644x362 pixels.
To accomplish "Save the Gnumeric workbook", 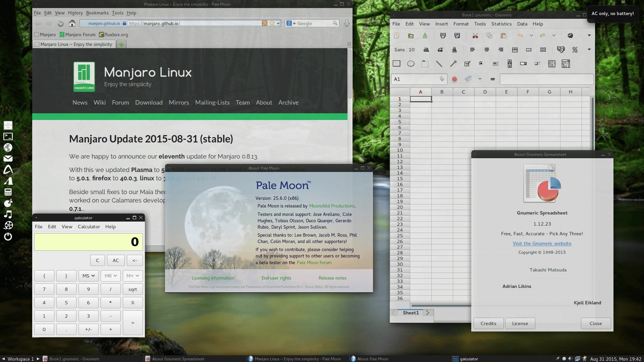I will point(425,36).
